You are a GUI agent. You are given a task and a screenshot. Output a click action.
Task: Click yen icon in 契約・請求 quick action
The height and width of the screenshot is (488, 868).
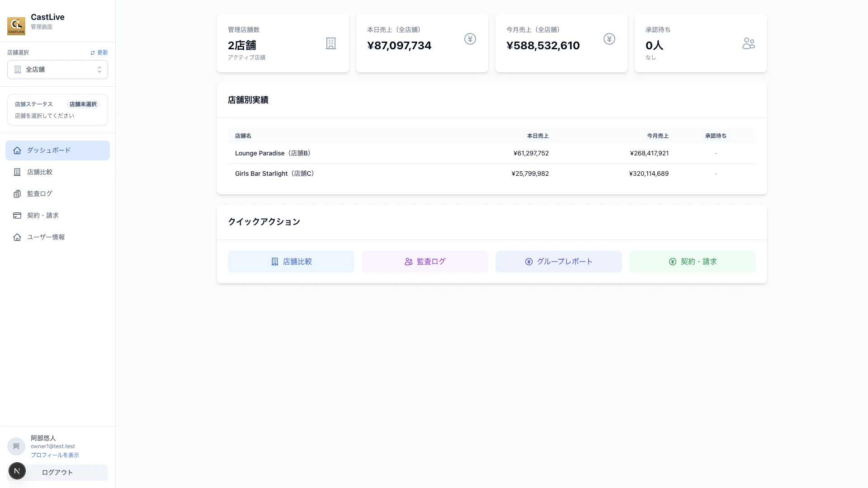pos(673,262)
